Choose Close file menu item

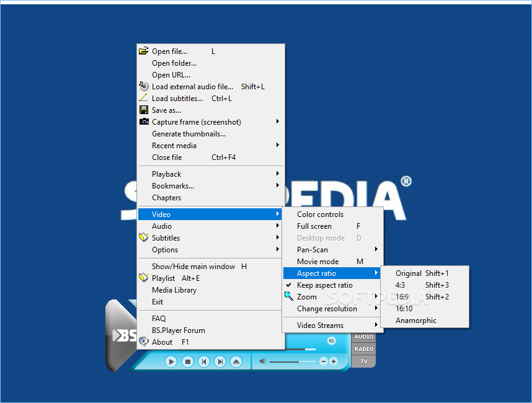(x=210, y=157)
